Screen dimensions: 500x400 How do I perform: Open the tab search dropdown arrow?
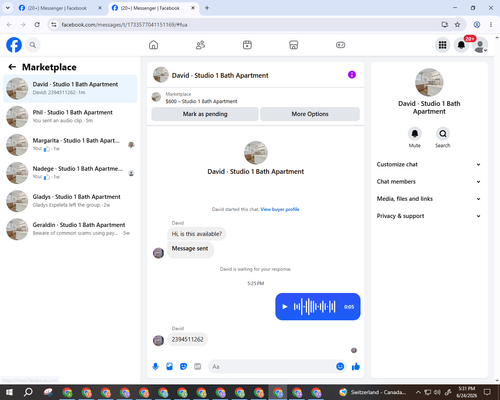tap(8, 8)
